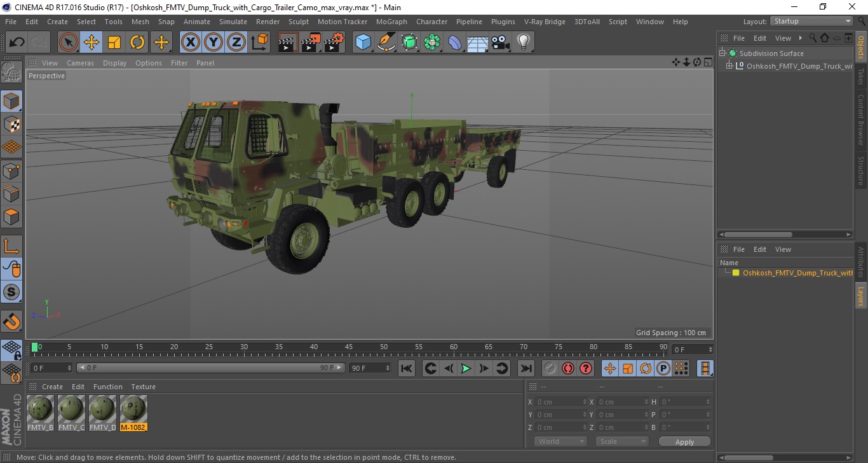Click the Subdivision Surface generator icon
Screen dimensions: 868x463
pyautogui.click(x=409, y=43)
